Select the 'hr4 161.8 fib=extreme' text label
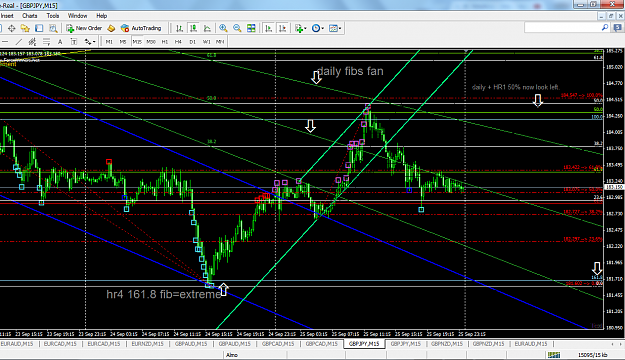 click(163, 294)
